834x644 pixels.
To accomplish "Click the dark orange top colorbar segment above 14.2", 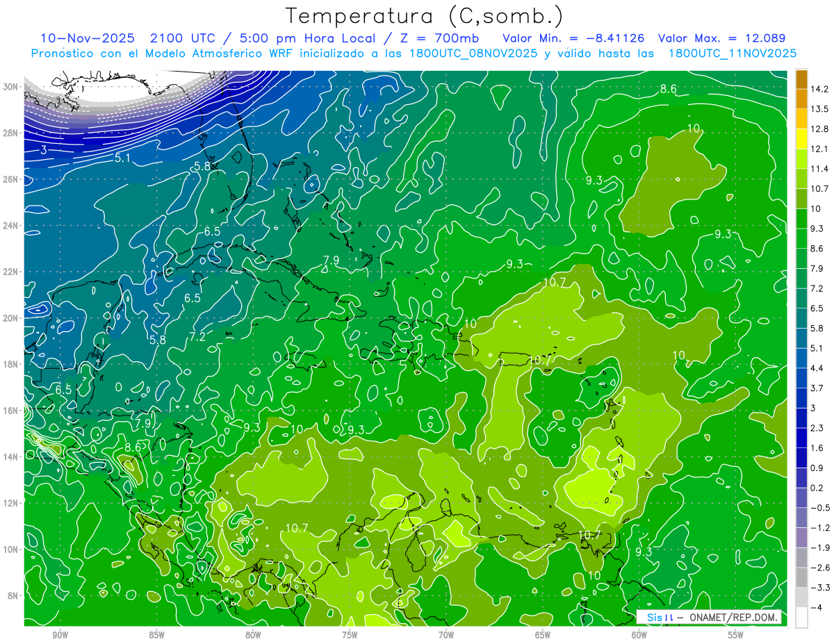I will [x=801, y=79].
